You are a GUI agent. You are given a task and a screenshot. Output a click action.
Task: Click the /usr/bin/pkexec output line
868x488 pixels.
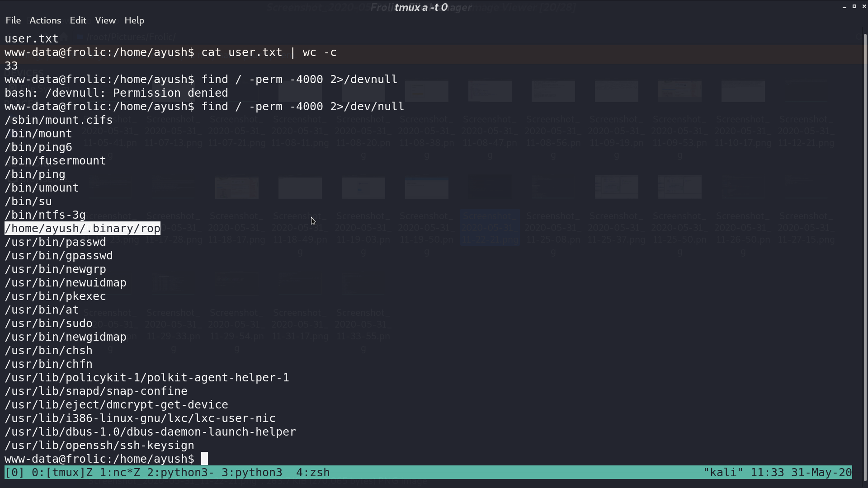pos(55,296)
